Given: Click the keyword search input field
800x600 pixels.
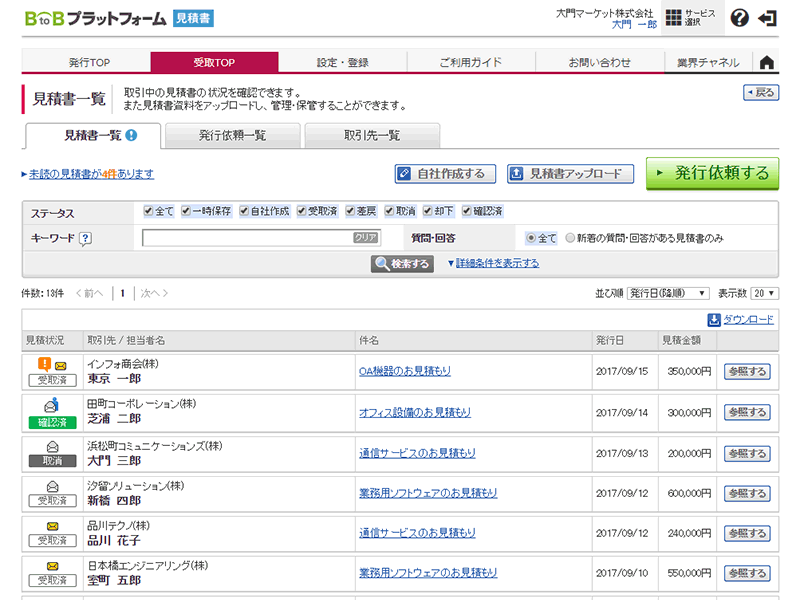Looking at the screenshot, I should click(247, 238).
